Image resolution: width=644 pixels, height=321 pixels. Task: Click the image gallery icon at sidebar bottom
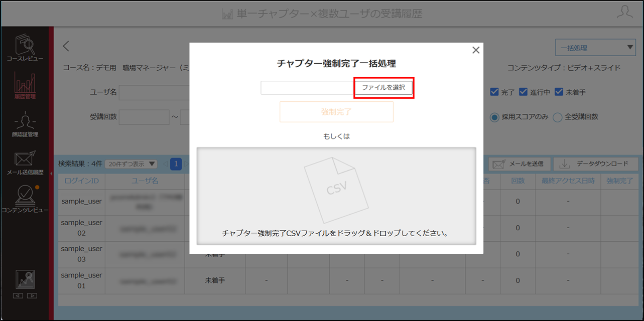pos(25,279)
